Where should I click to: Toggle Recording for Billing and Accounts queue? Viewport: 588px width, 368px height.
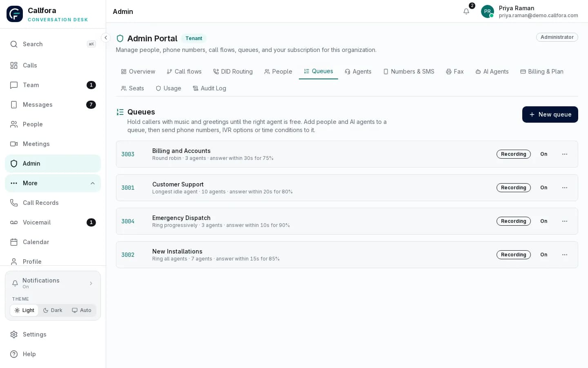(514, 154)
